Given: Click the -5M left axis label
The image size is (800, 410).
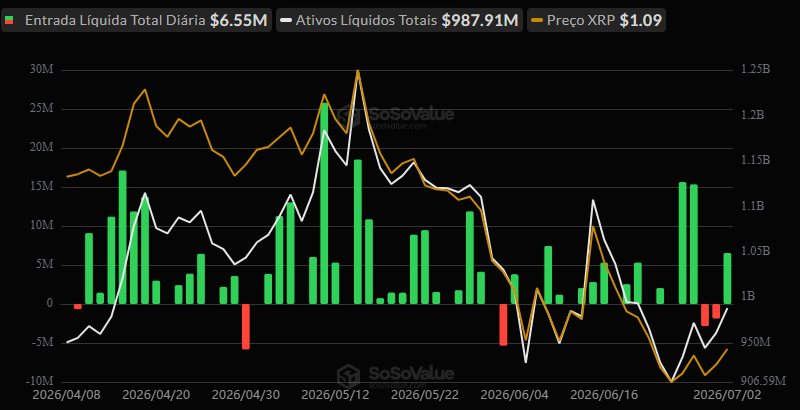Looking at the screenshot, I should click(x=43, y=343).
